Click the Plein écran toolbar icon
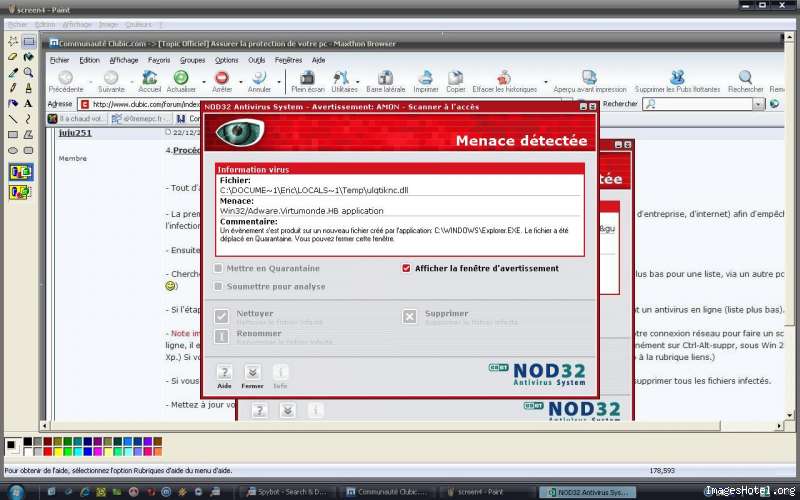 point(307,78)
